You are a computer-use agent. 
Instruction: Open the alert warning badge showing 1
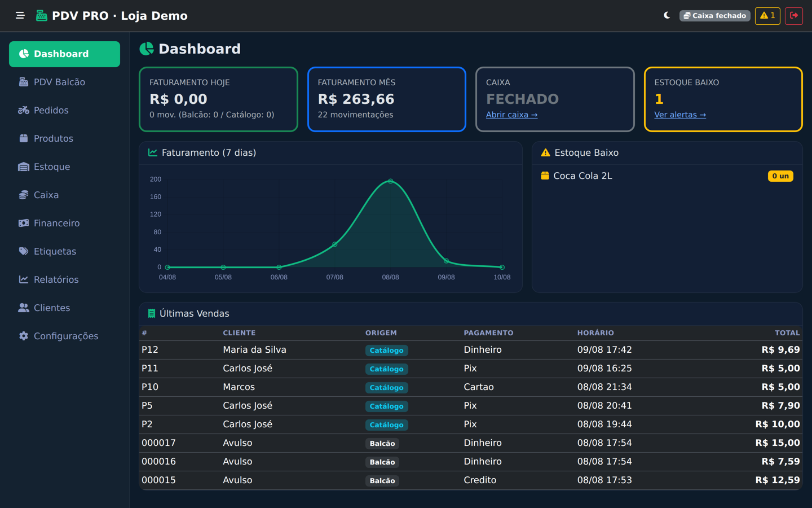[x=767, y=16]
